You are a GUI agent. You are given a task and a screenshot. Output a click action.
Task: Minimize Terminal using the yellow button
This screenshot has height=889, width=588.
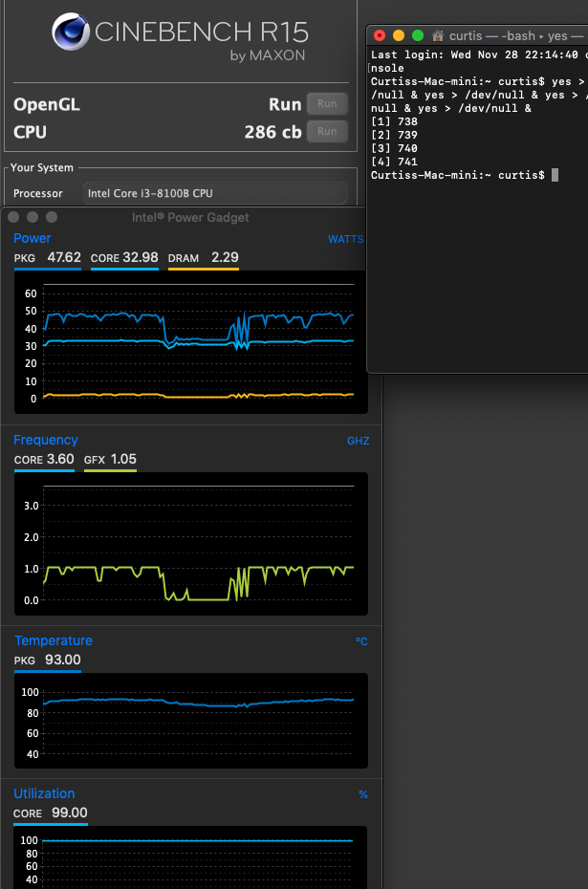pos(399,35)
